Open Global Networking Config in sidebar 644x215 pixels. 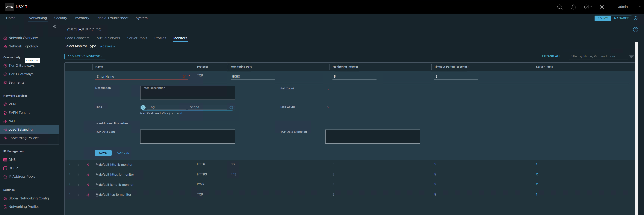tap(28, 199)
